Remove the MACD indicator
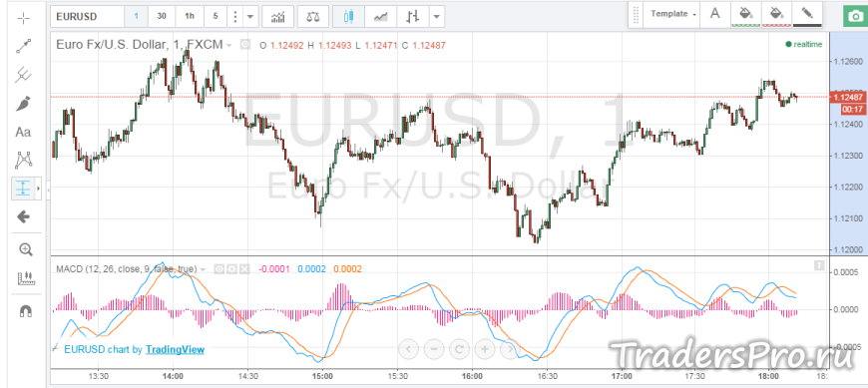Image resolution: width=868 pixels, height=388 pixels. pyautogui.click(x=244, y=269)
